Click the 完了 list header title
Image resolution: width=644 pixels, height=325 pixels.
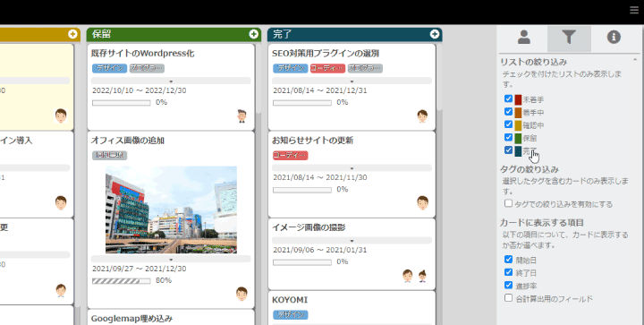point(282,34)
